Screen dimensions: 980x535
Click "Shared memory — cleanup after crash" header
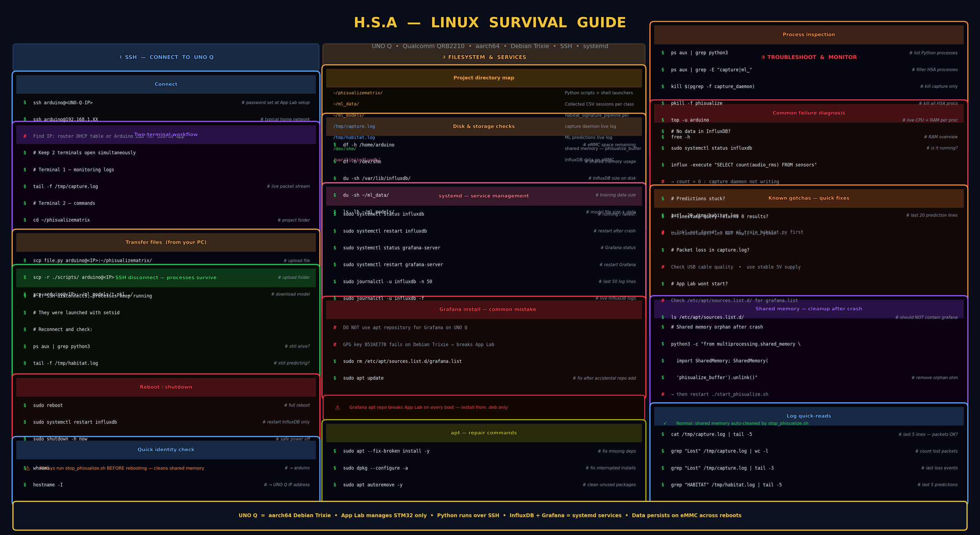click(809, 309)
